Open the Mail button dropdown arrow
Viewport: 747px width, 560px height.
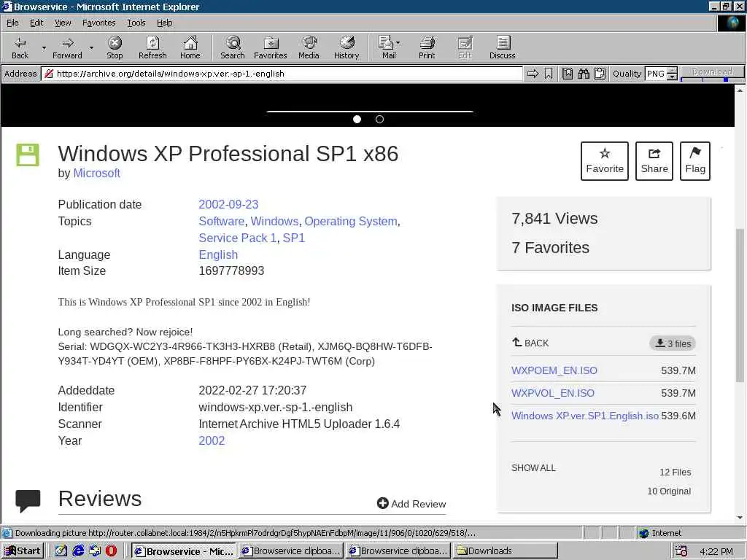(x=398, y=43)
